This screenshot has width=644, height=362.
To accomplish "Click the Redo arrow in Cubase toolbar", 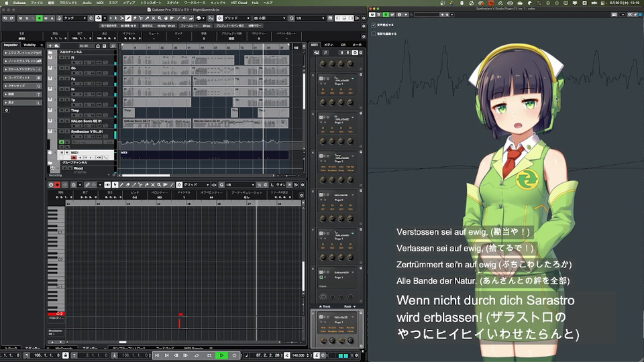I will [11, 18].
